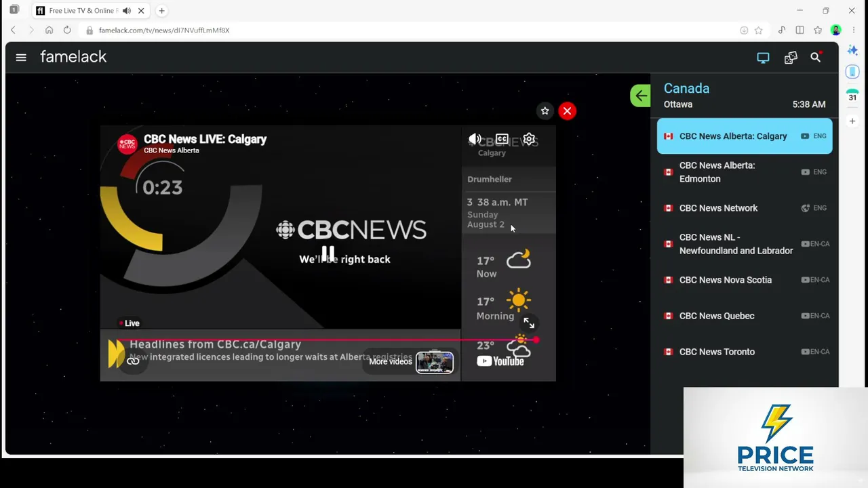Click the green back arrow button

pyautogui.click(x=640, y=96)
